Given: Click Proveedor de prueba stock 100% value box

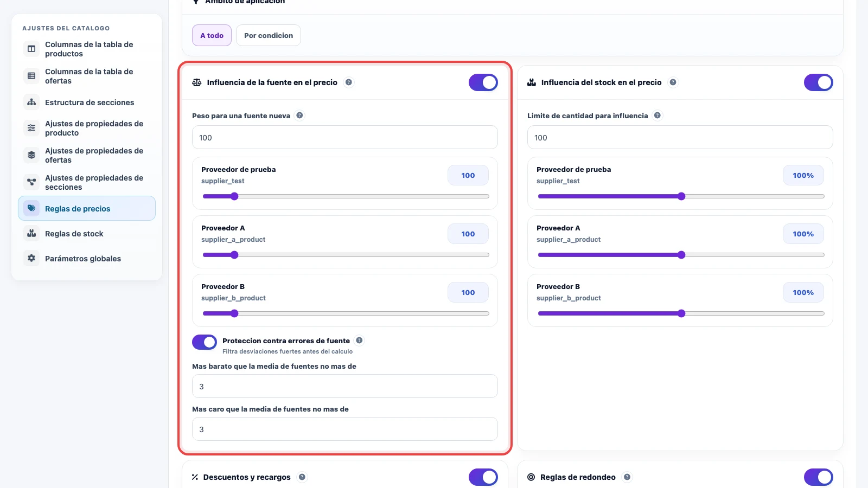Looking at the screenshot, I should click(x=803, y=175).
